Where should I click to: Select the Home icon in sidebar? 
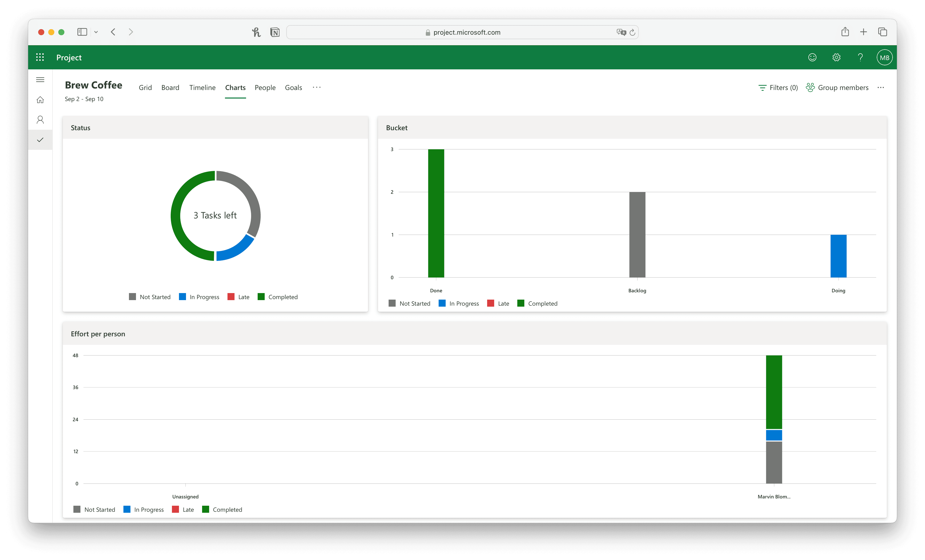(40, 100)
